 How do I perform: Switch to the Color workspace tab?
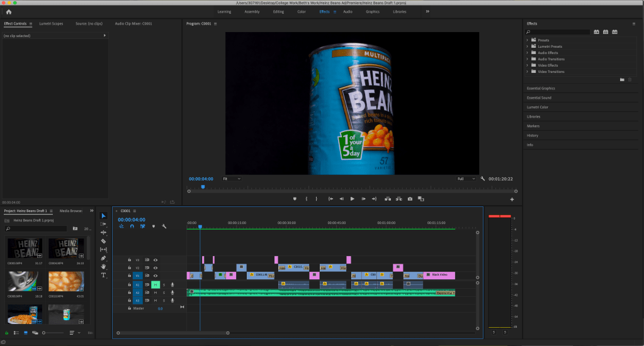(x=302, y=11)
